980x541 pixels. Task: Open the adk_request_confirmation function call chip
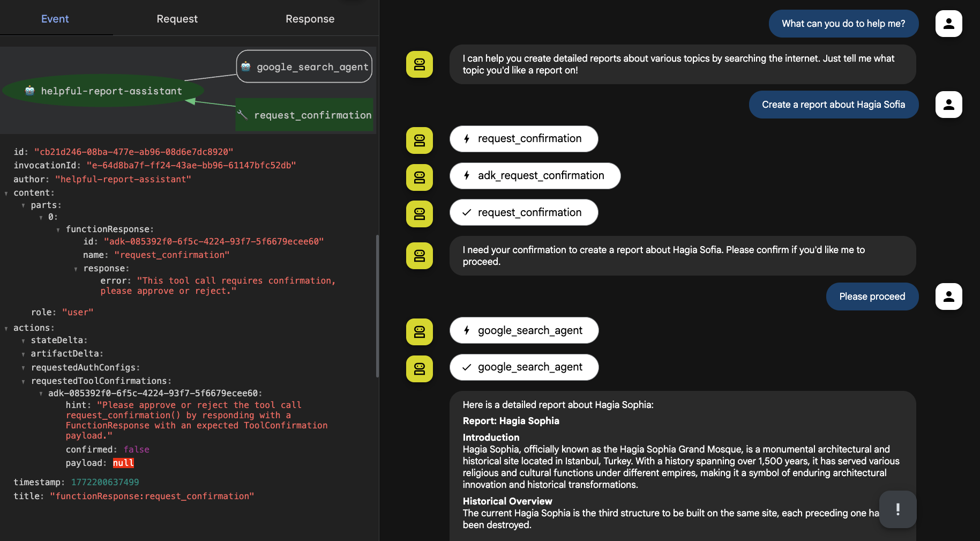click(534, 175)
